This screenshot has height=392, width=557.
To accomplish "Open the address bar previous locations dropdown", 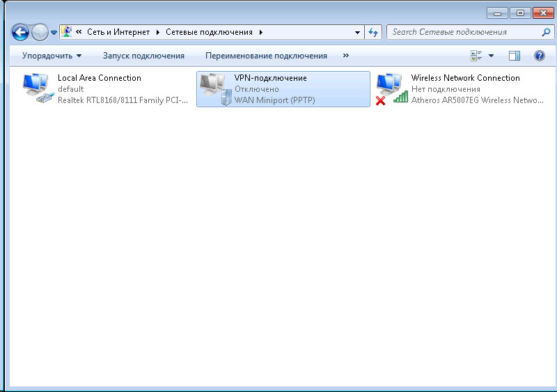I will point(357,32).
